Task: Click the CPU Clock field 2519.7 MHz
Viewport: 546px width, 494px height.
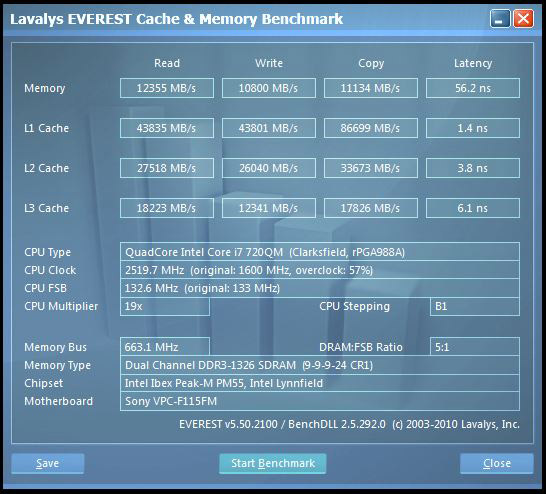Action: [320, 270]
